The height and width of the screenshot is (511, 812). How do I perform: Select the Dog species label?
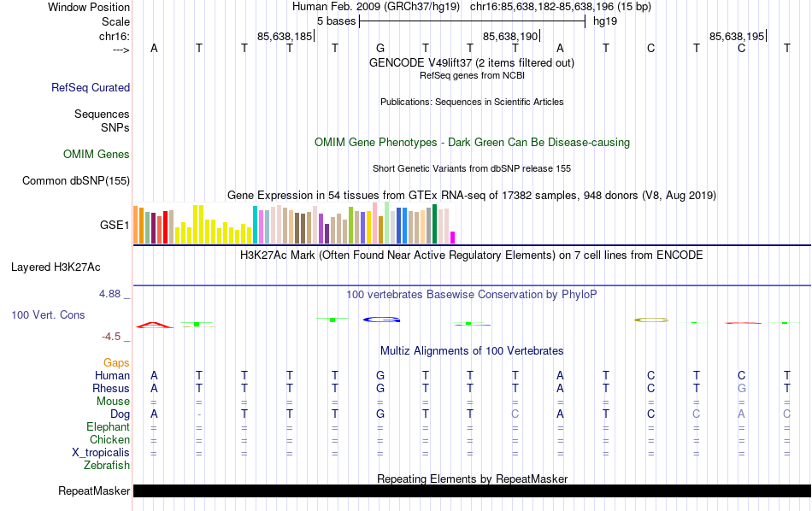[x=121, y=414]
